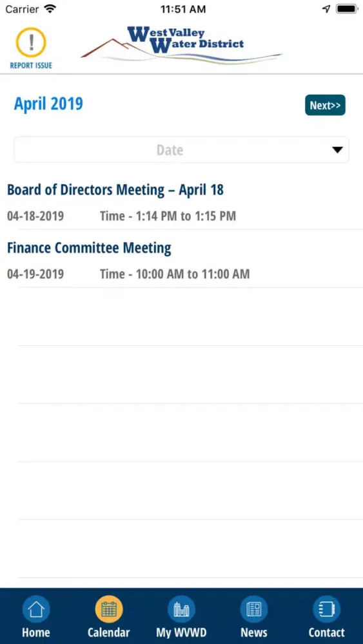
Task: Open the Home tab icon
Action: tap(36, 609)
